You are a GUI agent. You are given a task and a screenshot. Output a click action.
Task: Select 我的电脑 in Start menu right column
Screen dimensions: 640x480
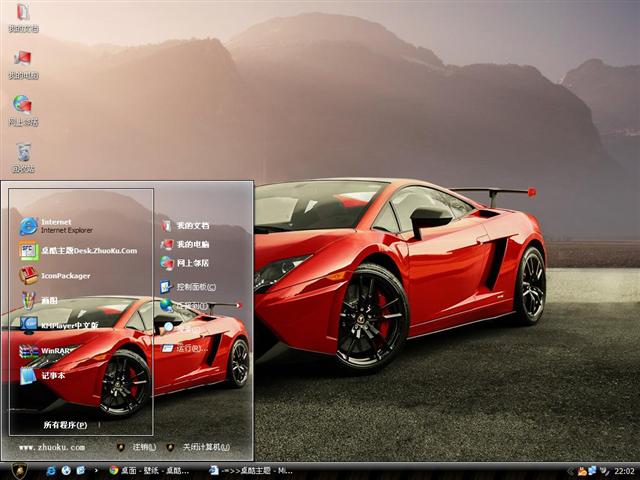[185, 244]
